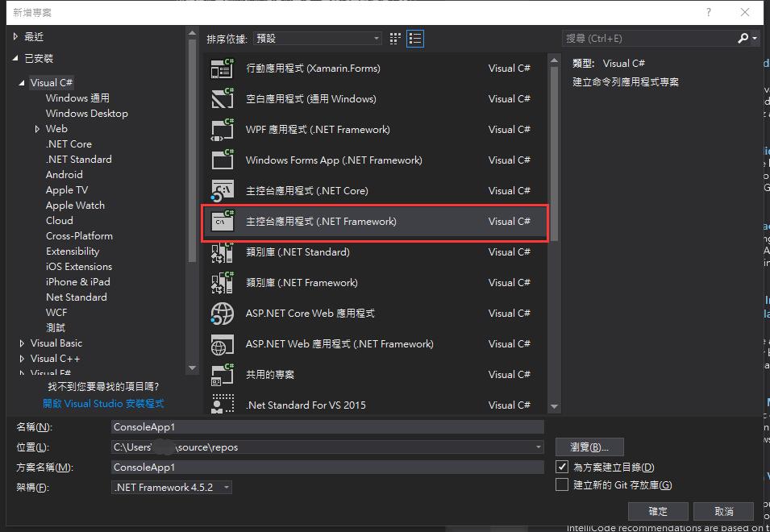Click the search magnifier icon
The height and width of the screenshot is (532, 770).
tap(743, 38)
